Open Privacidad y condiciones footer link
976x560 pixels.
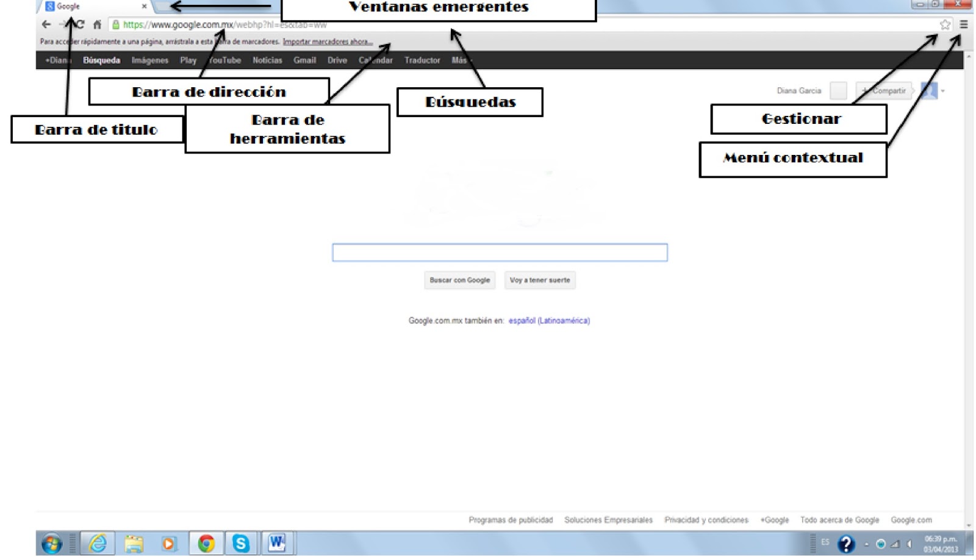[706, 520]
